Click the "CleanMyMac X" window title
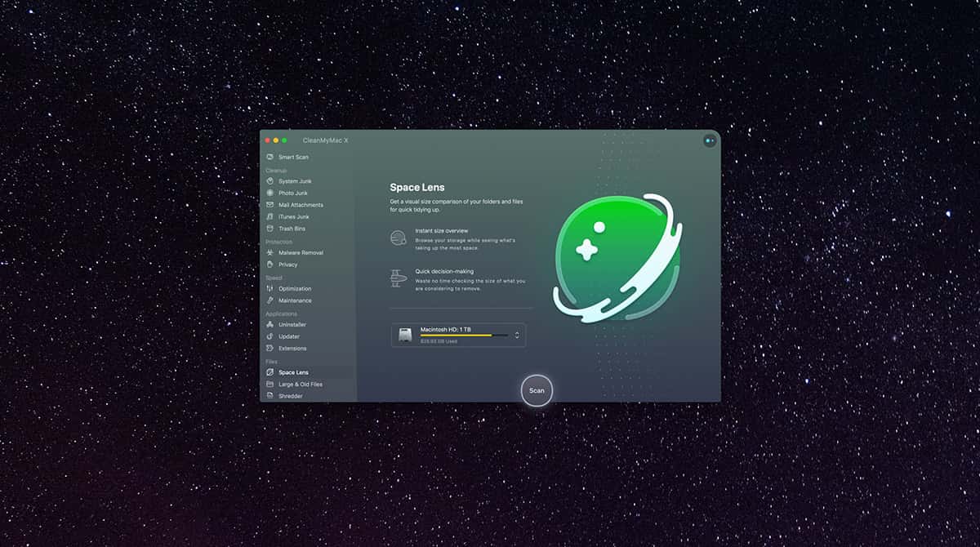Screen dimensions: 980x547 click(325, 140)
